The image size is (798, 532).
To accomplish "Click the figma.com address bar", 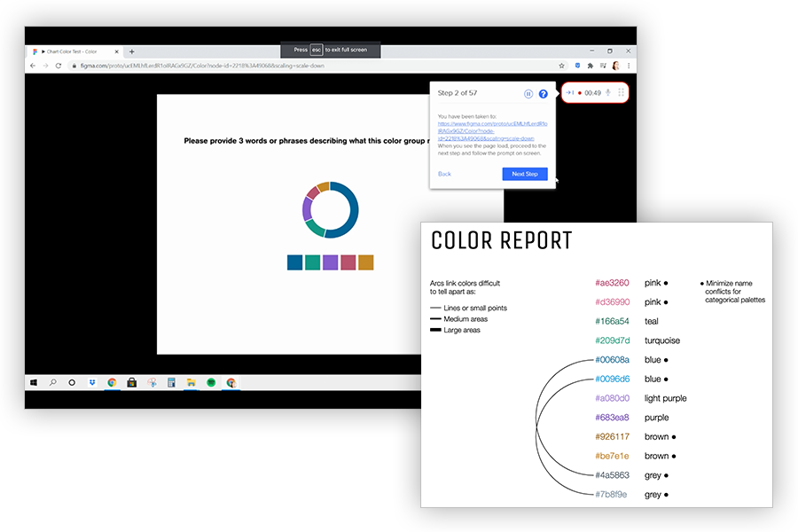I will point(311,66).
